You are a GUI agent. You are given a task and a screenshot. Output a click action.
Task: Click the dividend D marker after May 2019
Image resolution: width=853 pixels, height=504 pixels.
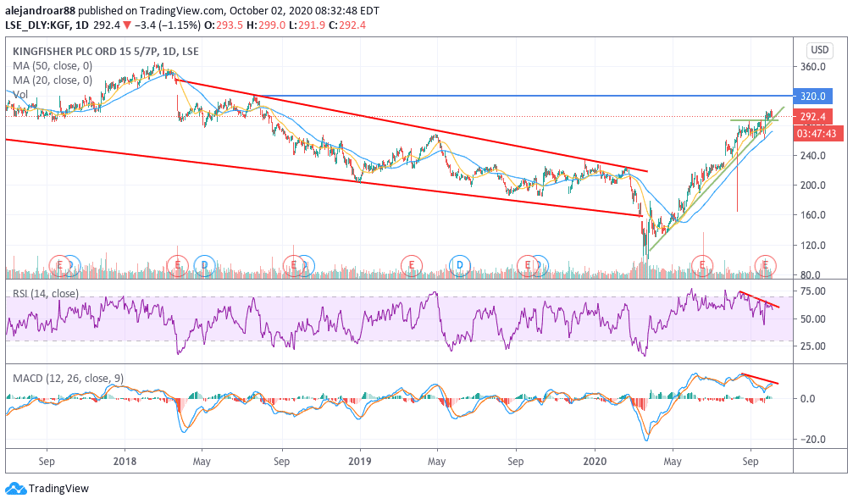(x=460, y=266)
